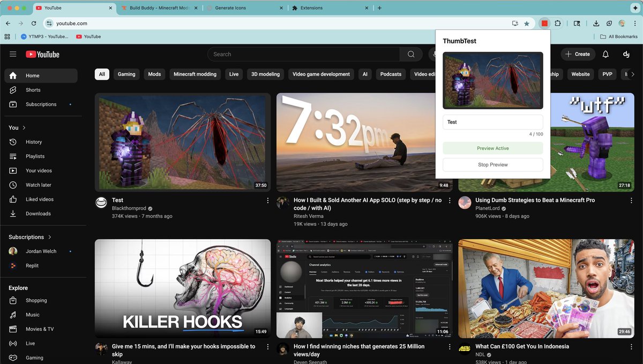Image resolution: width=643 pixels, height=364 pixels.
Task: Show more filter chips with right arrow
Action: [x=632, y=74]
